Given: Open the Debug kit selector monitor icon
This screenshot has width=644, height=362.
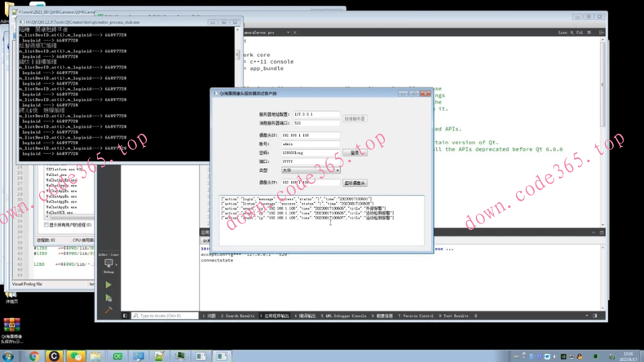Looking at the screenshot, I should click(108, 264).
